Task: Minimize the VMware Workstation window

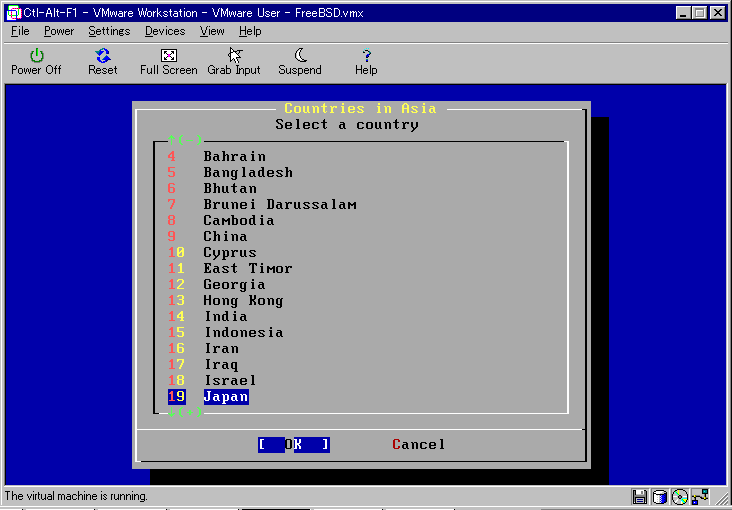Action: click(x=683, y=13)
